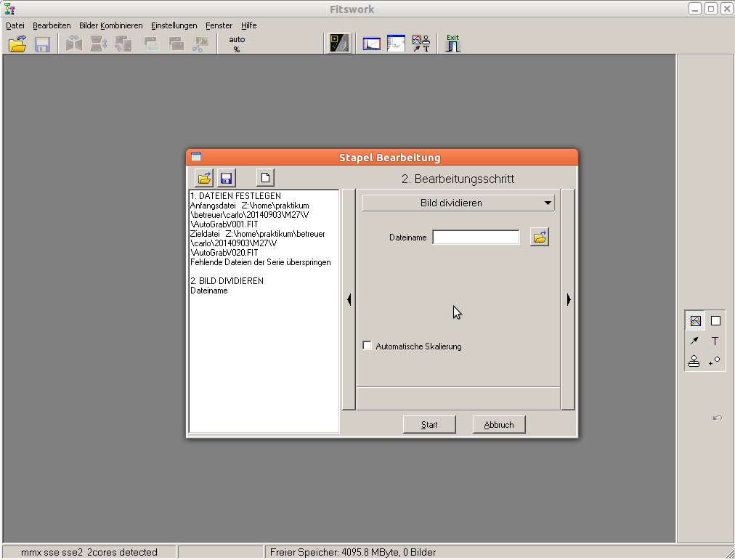Image resolution: width=735 pixels, height=560 pixels.
Task: Select the eyedropper tool in side panel
Action: [x=694, y=341]
